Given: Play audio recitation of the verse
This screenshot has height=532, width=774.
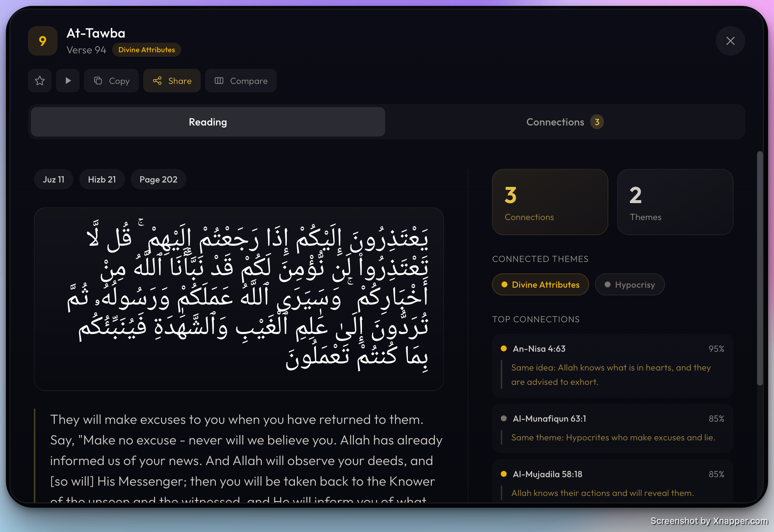Looking at the screenshot, I should point(68,81).
